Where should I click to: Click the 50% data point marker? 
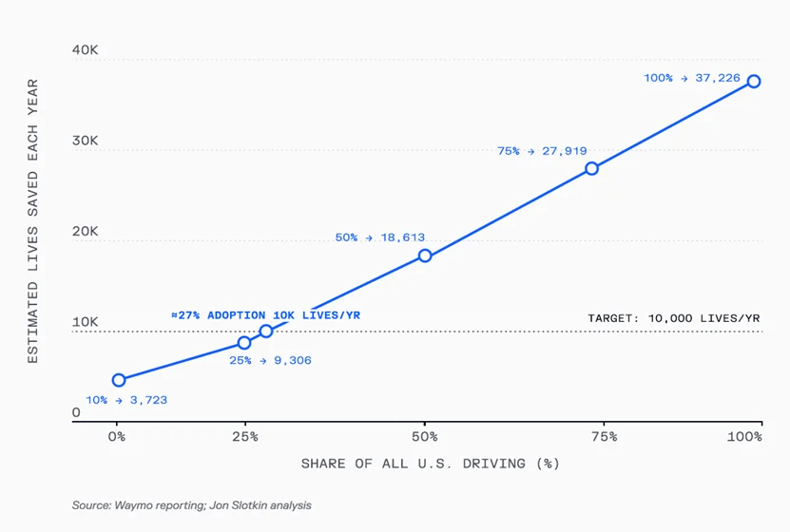click(x=425, y=256)
